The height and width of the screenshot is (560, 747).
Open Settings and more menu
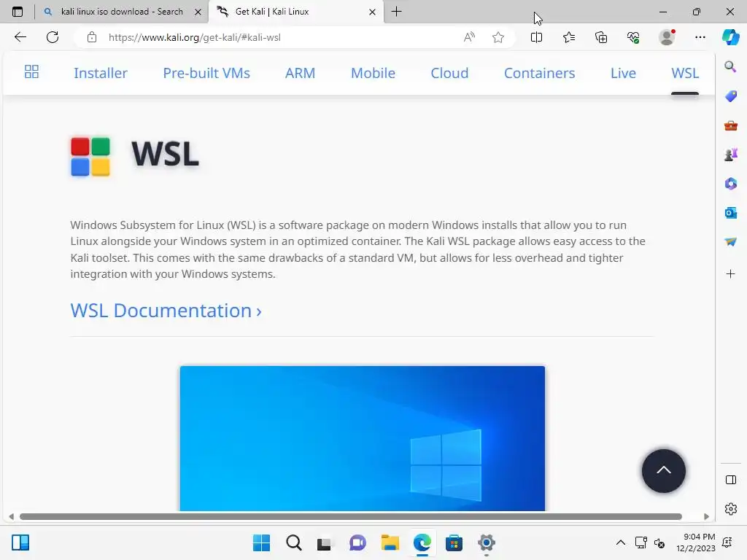700,37
